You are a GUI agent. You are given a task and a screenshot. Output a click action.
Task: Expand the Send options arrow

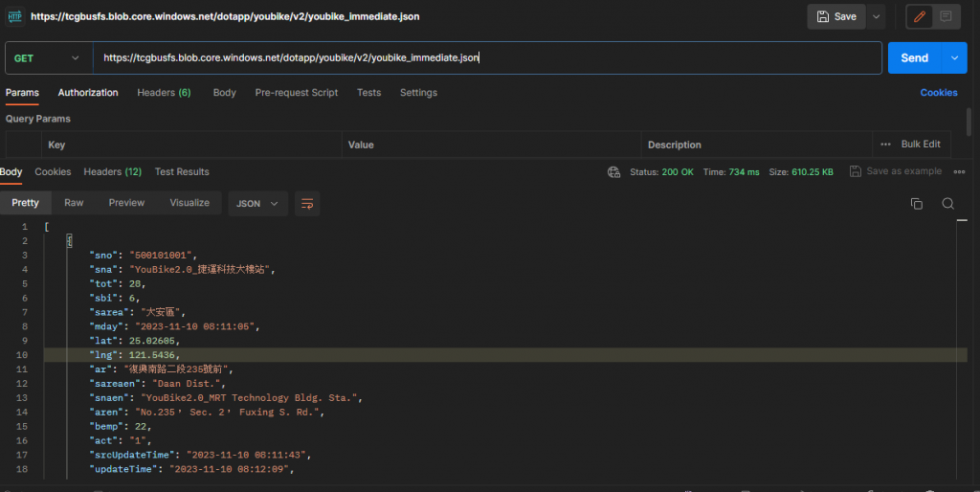click(954, 58)
